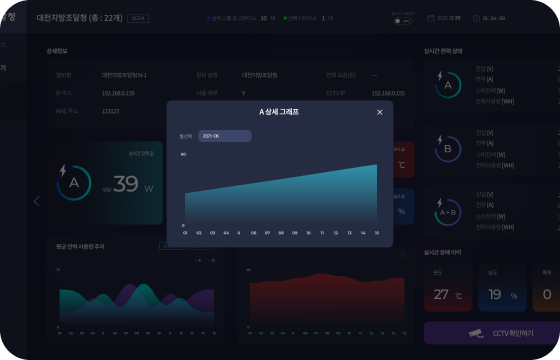Click the 보고서 button beside the title
This screenshot has height=360, width=560.
(x=138, y=18)
